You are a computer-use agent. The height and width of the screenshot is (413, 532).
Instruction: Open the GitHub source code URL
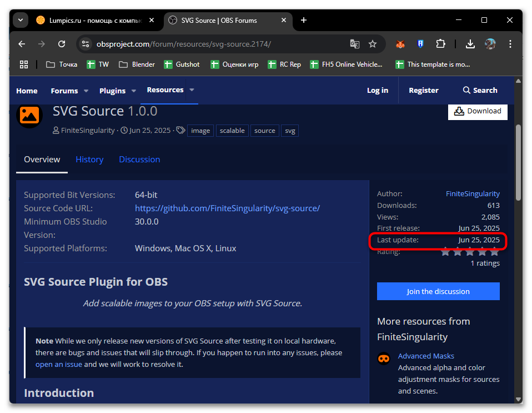tap(227, 208)
